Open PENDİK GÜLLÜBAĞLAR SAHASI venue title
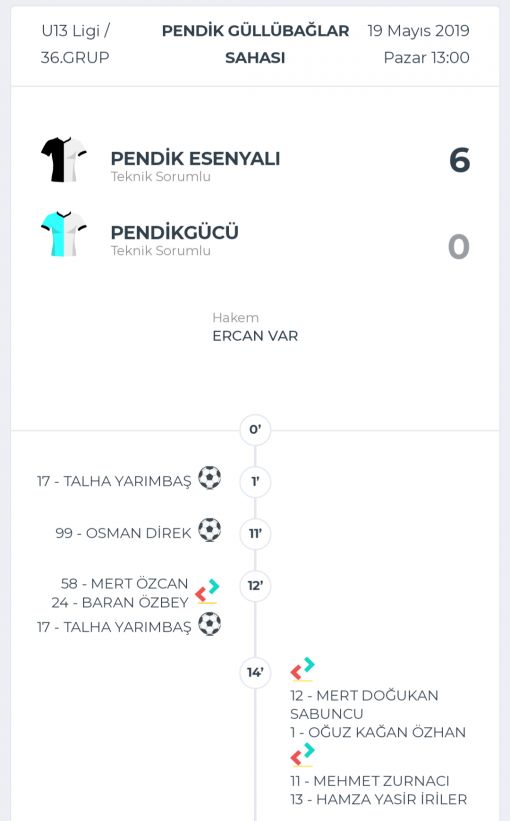 (x=255, y=44)
